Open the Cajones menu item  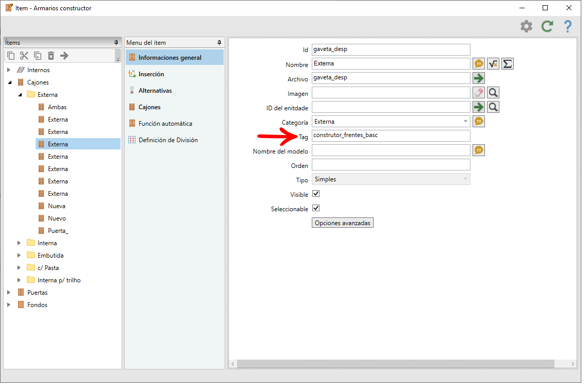click(174, 107)
